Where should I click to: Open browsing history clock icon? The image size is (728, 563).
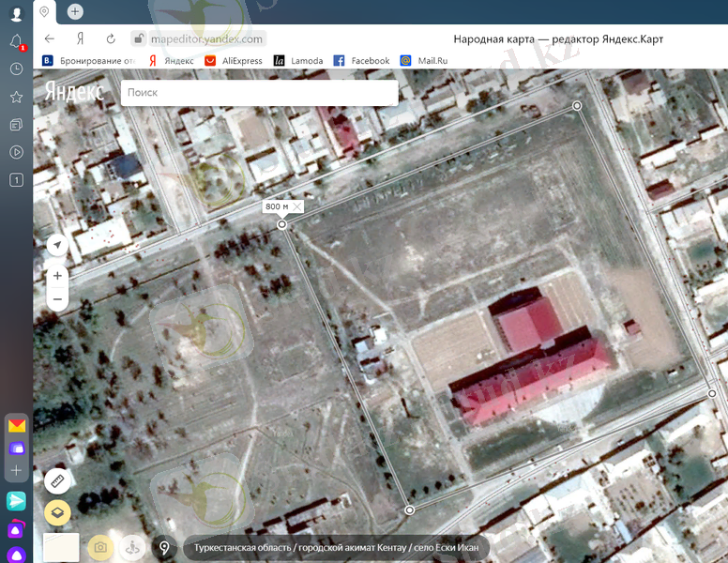(x=16, y=69)
